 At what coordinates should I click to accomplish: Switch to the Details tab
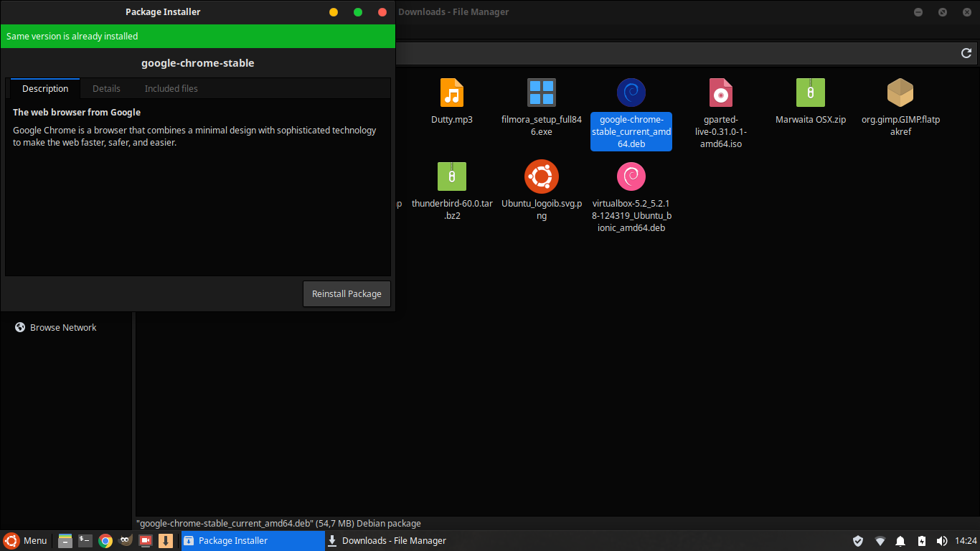[106, 89]
